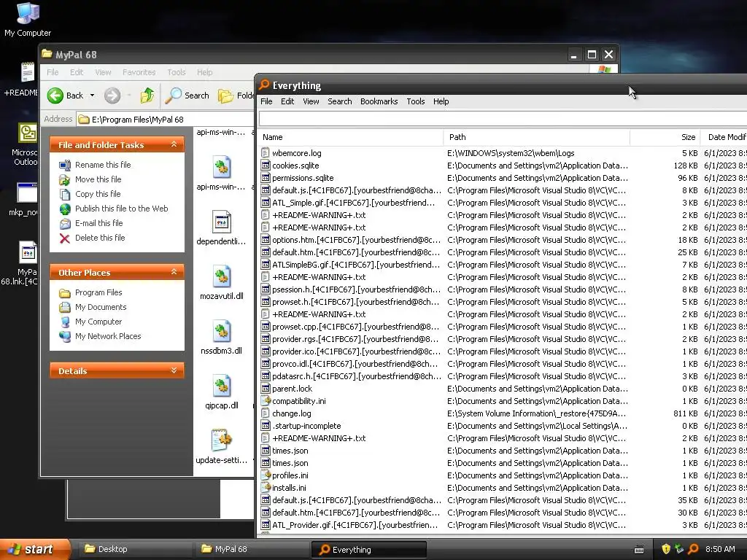The height and width of the screenshot is (560, 747).
Task: Open Back history dropdown arrow
Action: click(92, 96)
